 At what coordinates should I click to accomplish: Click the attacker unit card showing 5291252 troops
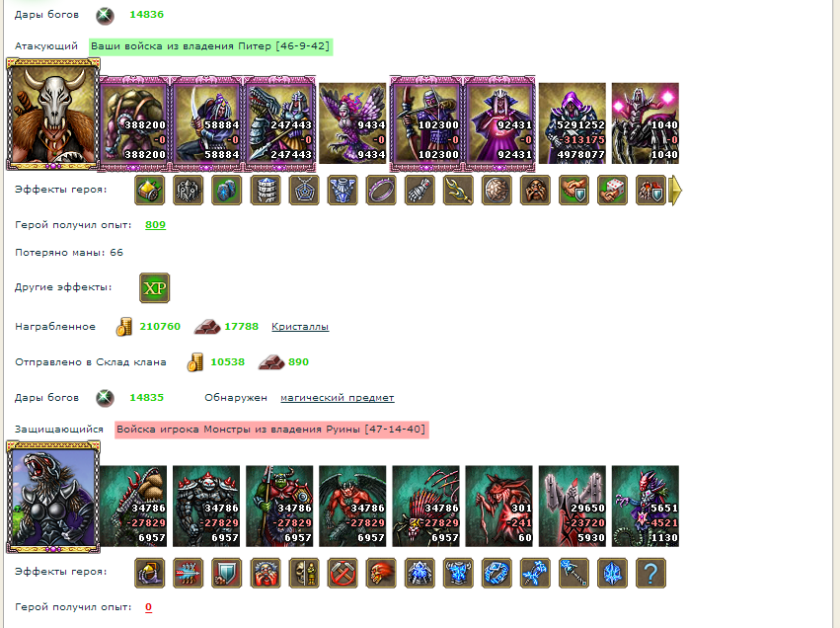pyautogui.click(x=573, y=123)
